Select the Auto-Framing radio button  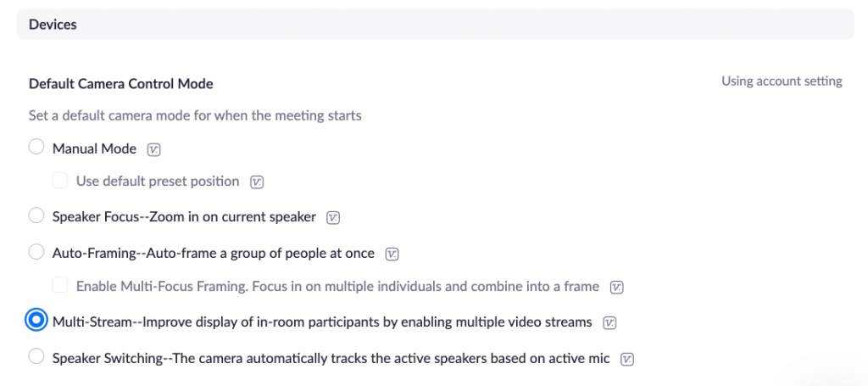tap(36, 252)
